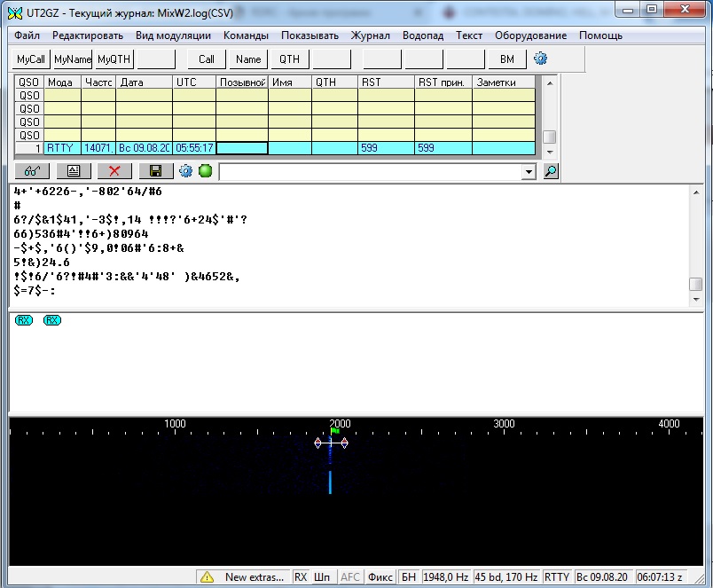Screen dimensions: 713x588
Task: Toggle the Шп squelch status indicator
Action: [322, 577]
